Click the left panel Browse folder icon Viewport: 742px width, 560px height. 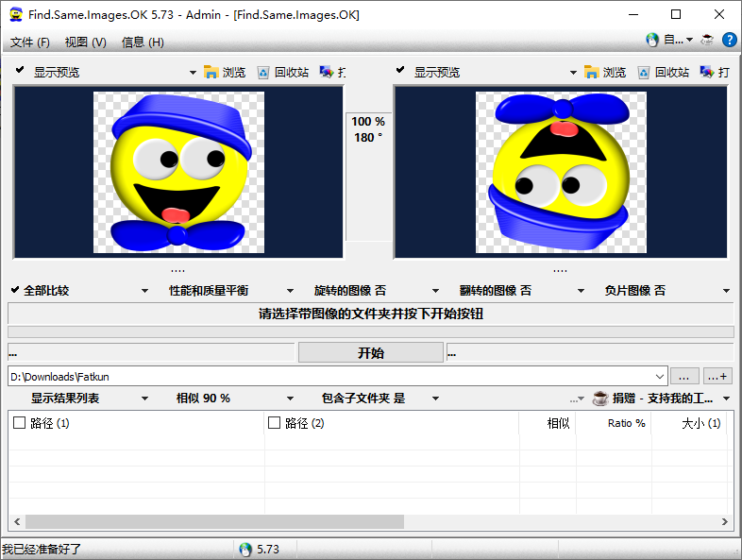211,72
